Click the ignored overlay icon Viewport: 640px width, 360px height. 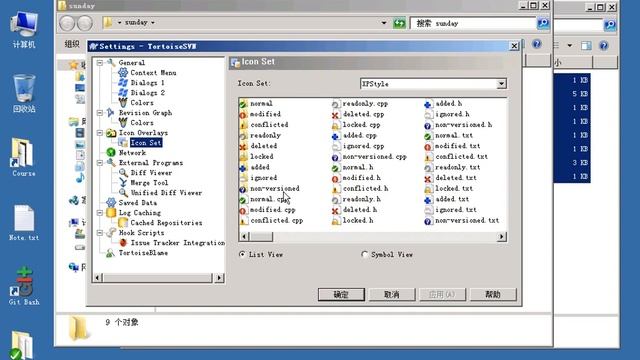click(x=243, y=178)
